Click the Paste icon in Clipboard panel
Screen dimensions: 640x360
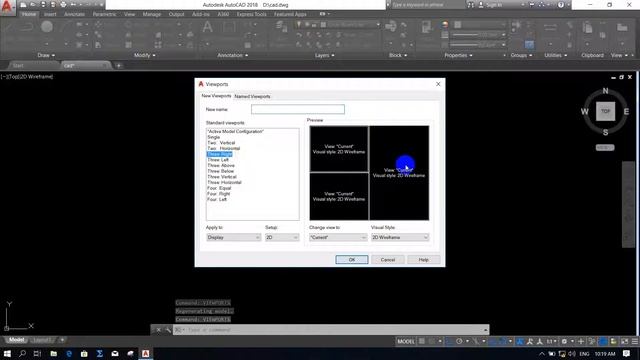point(587,28)
